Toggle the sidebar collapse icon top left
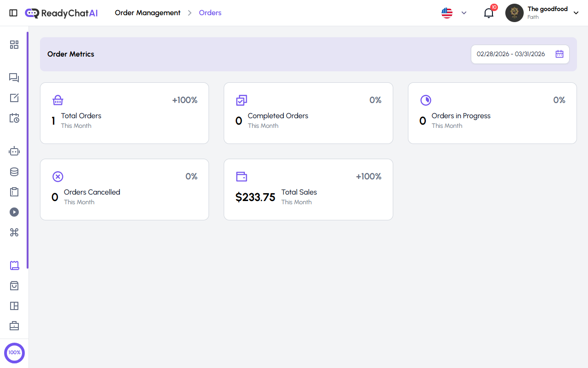 (x=13, y=13)
